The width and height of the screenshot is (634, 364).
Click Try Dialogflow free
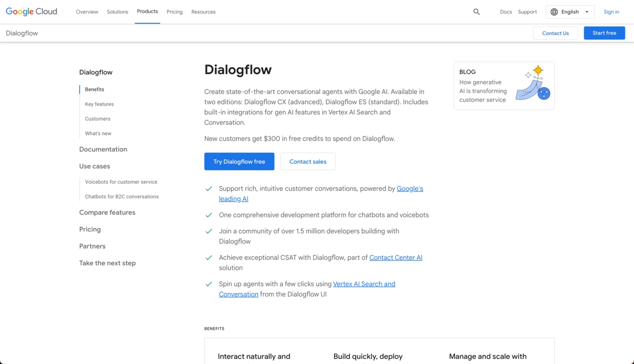click(239, 161)
